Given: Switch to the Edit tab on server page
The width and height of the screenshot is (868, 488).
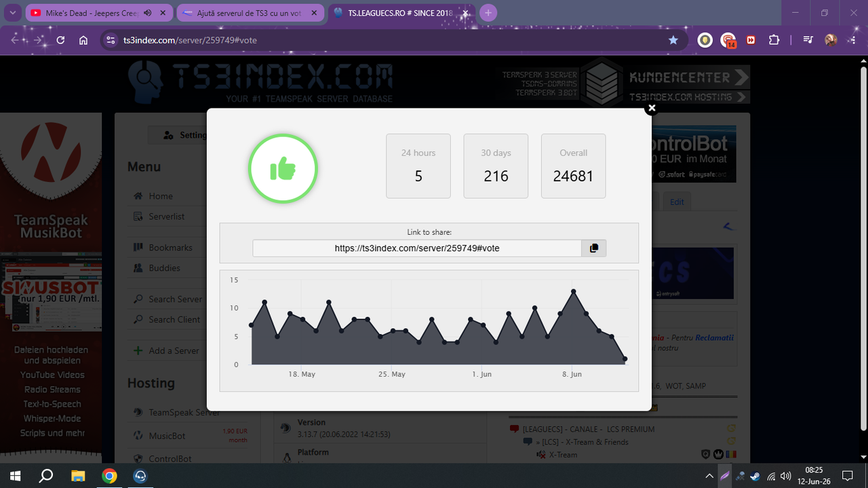Looking at the screenshot, I should (677, 202).
